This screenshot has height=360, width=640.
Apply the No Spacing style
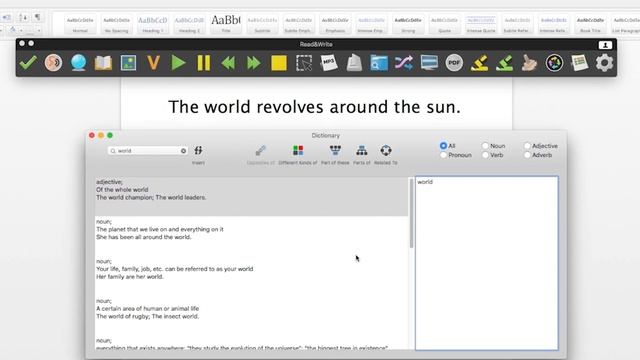tap(116, 24)
